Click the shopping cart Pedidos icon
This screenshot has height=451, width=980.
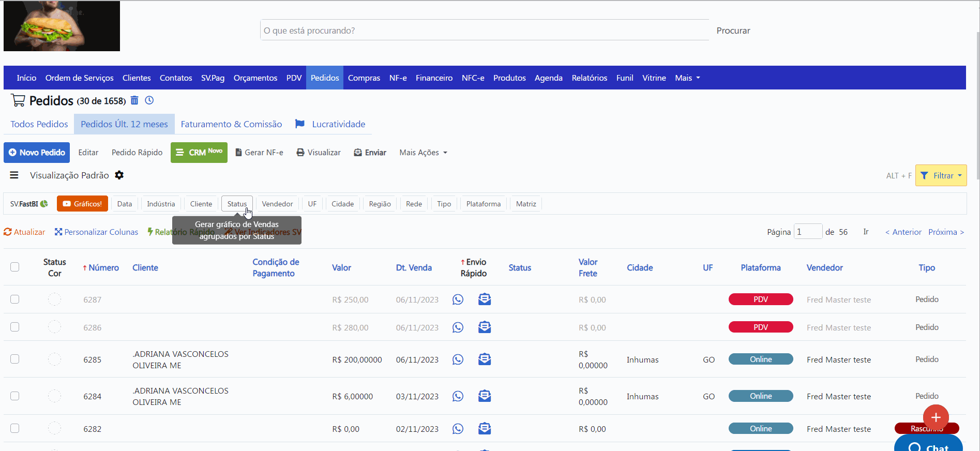(x=18, y=100)
